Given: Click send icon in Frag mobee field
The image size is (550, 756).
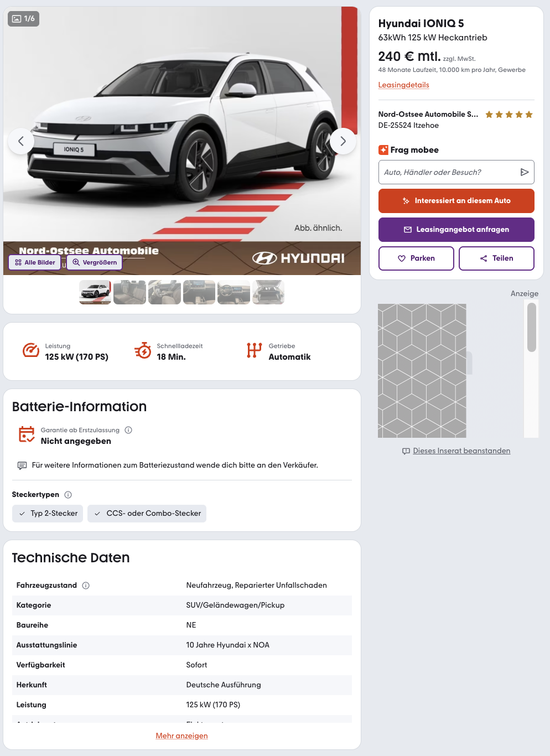Looking at the screenshot, I should [525, 172].
